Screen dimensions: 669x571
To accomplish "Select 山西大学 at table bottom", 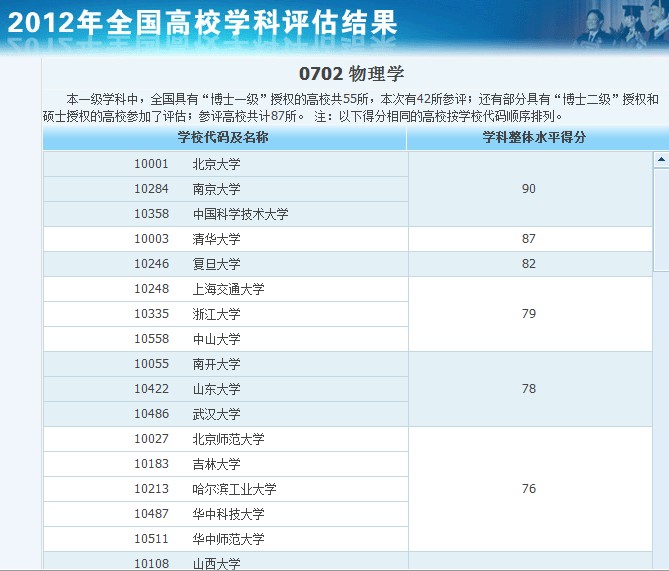I will click(x=216, y=564).
